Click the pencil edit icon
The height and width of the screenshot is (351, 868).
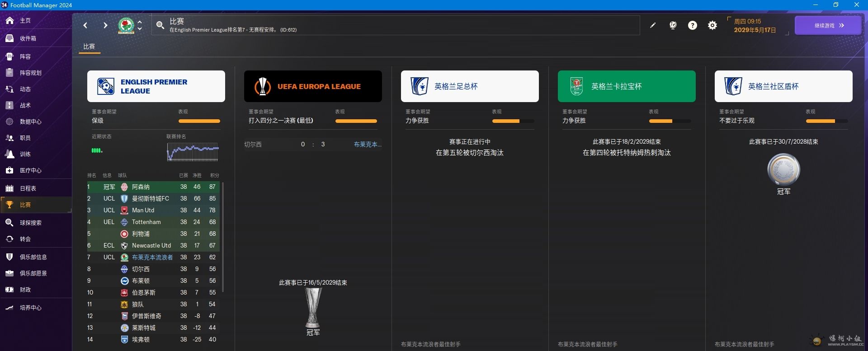pos(653,25)
